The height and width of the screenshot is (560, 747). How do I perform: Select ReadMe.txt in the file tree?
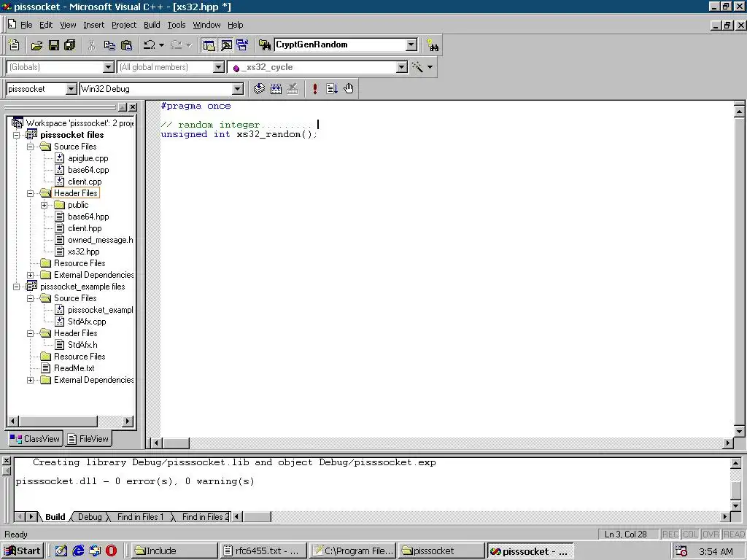click(x=74, y=368)
